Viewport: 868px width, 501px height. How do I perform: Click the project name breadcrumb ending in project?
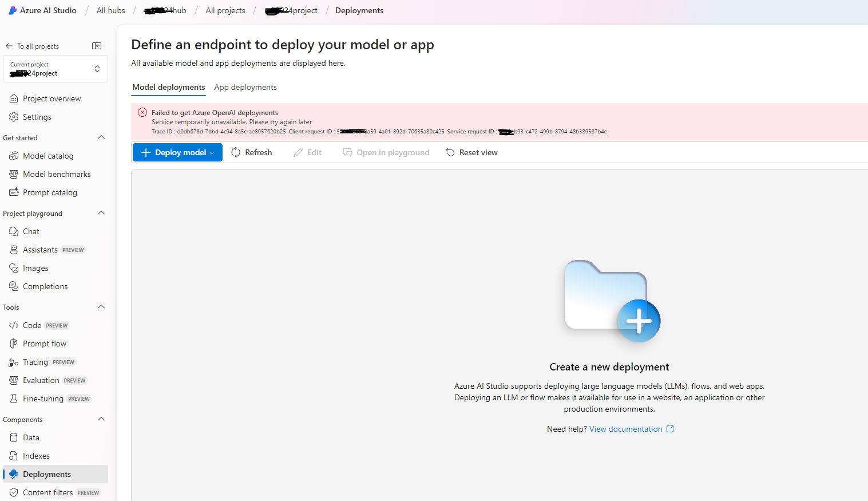click(291, 10)
